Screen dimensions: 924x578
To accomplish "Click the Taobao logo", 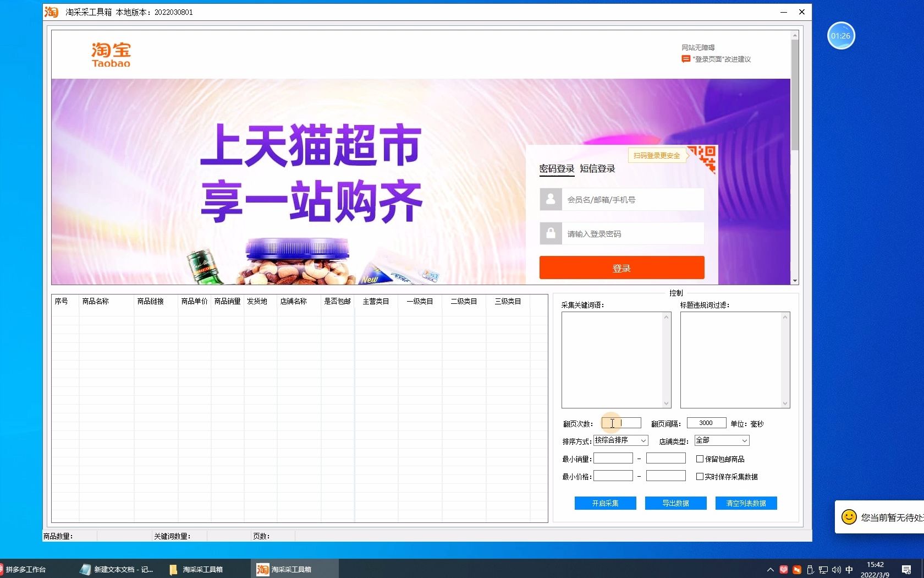I will click(111, 54).
